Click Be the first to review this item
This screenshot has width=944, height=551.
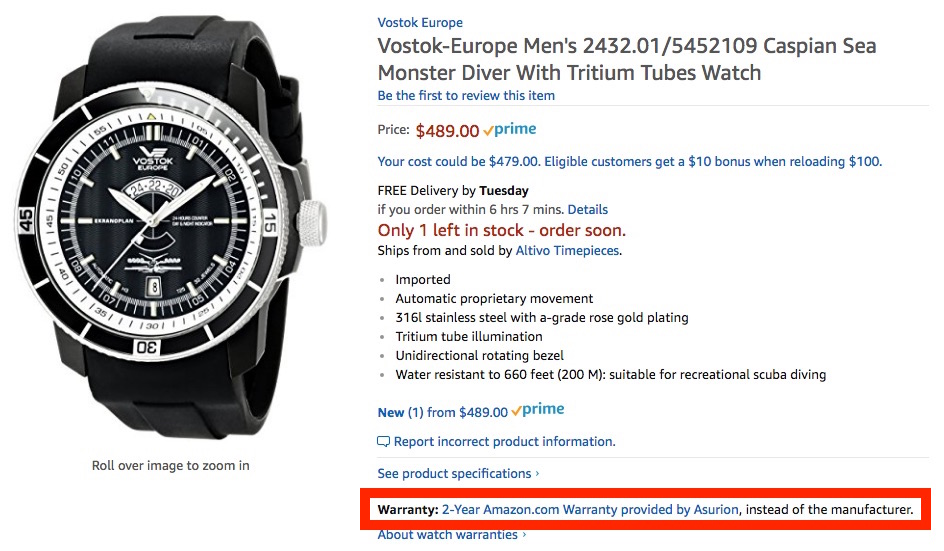coord(466,95)
